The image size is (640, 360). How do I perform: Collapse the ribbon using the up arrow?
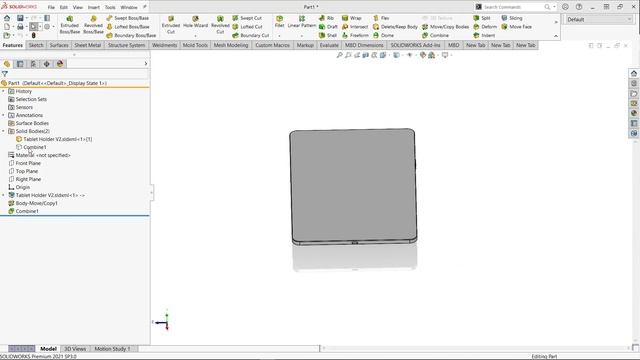coord(556,36)
